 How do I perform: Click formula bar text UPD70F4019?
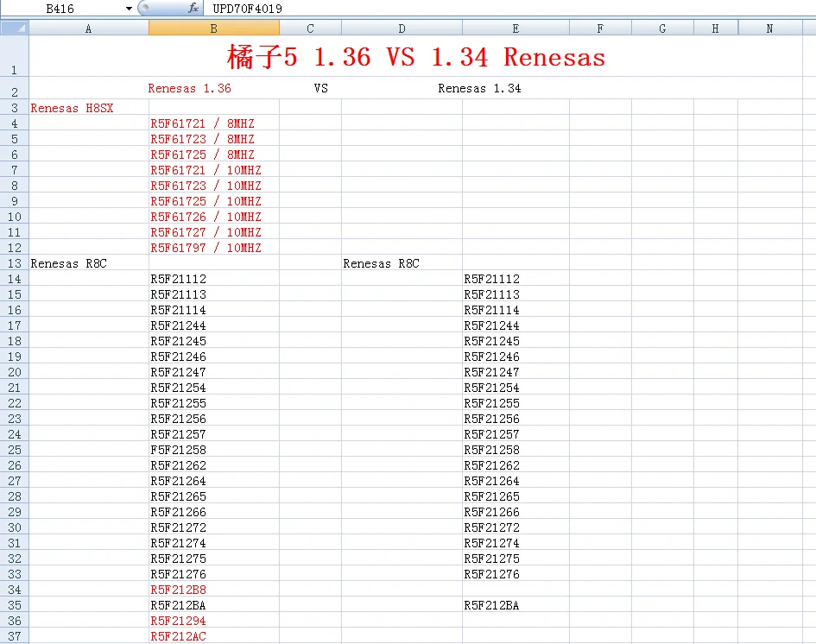coord(247,9)
